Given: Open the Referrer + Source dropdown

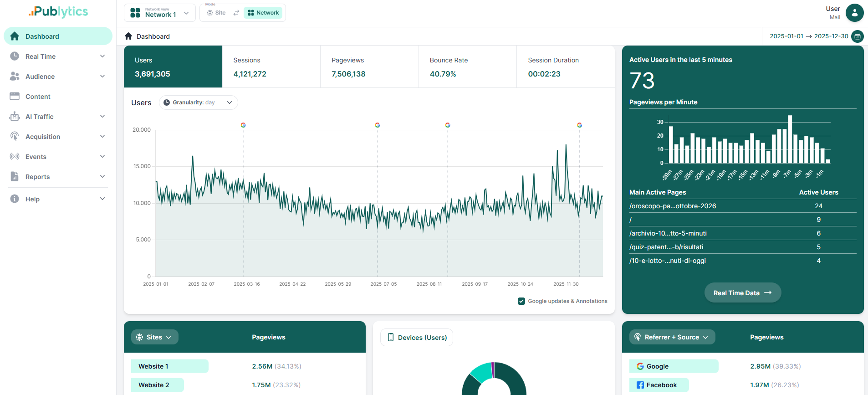Looking at the screenshot, I should pos(672,337).
